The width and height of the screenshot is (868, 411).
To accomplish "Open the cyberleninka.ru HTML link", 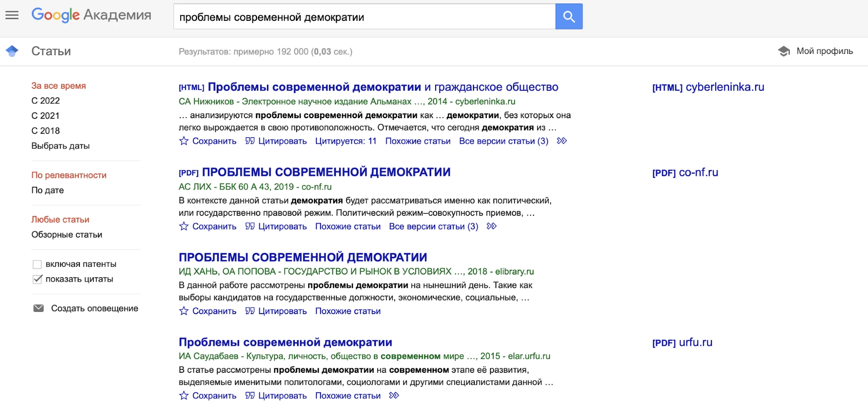I will 708,87.
